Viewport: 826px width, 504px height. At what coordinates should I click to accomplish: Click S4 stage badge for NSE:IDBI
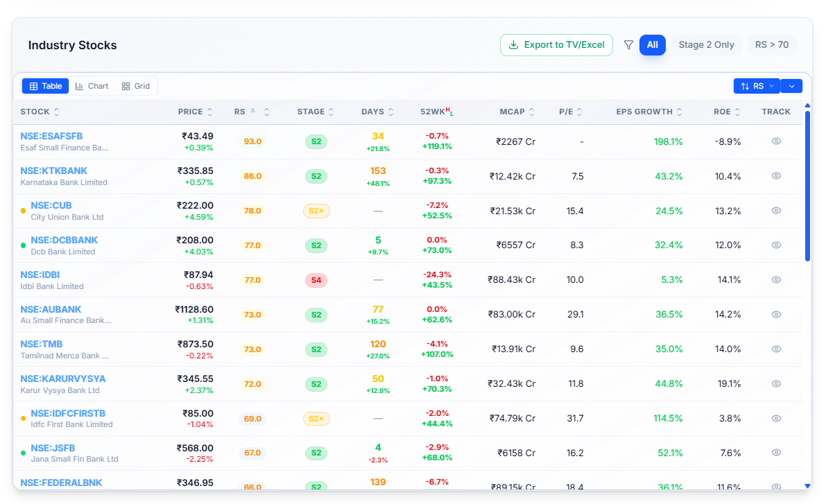(x=316, y=280)
